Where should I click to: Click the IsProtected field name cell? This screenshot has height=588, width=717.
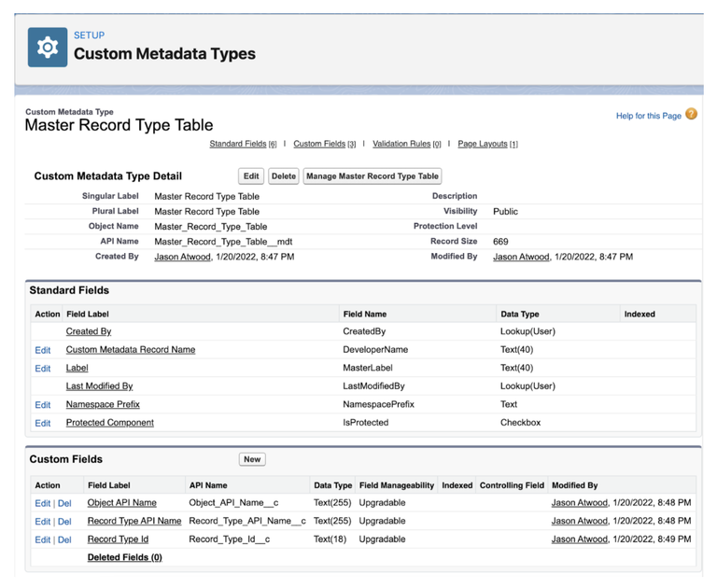coord(365,423)
